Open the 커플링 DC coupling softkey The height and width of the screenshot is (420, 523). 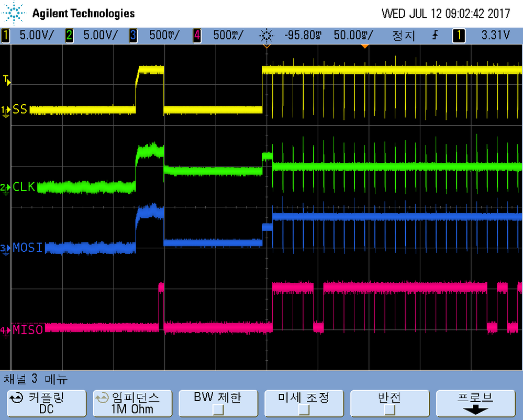pyautogui.click(x=47, y=403)
